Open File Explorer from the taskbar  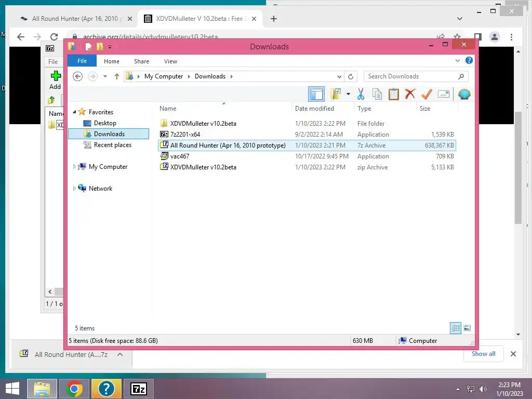(x=42, y=389)
